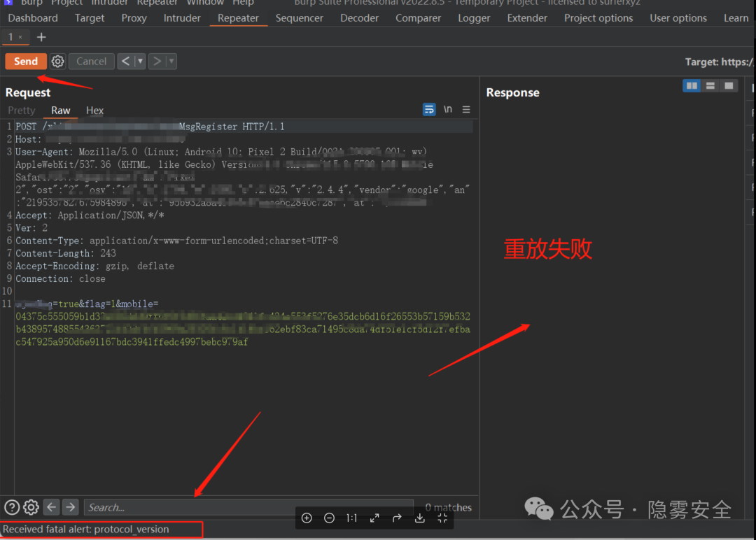This screenshot has width=756, height=540.
Task: Open the Proxy tab
Action: point(134,17)
